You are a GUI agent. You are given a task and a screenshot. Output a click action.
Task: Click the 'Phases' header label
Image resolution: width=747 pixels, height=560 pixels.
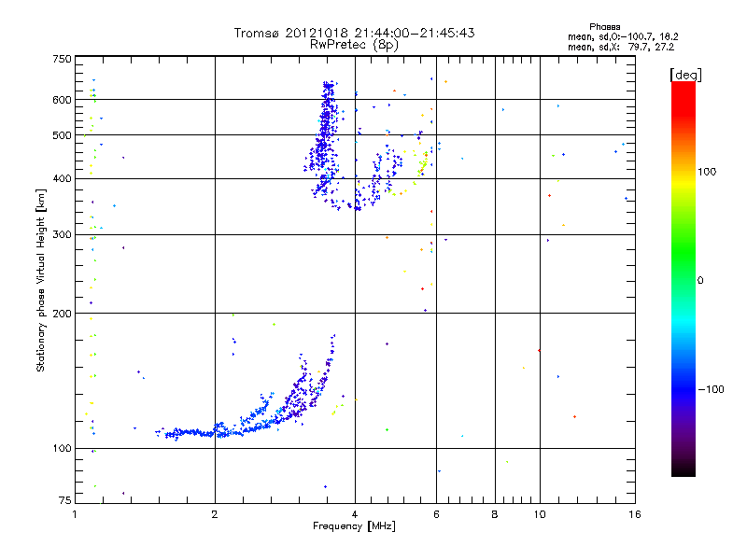tap(604, 27)
